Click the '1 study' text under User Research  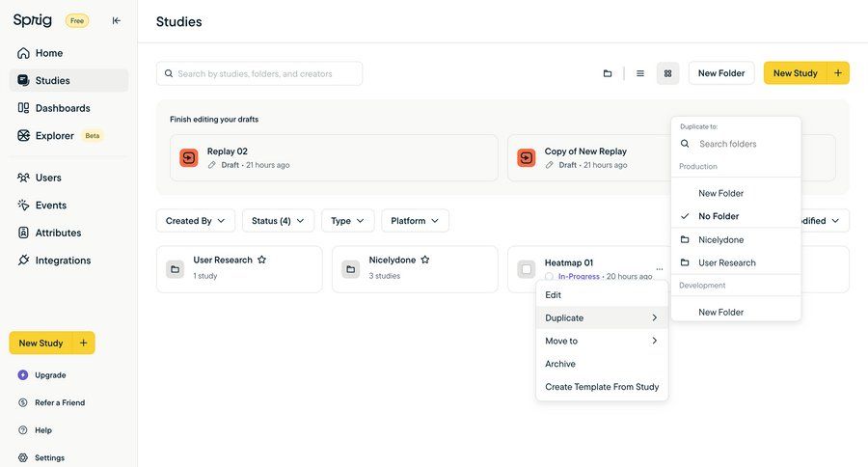click(x=204, y=276)
